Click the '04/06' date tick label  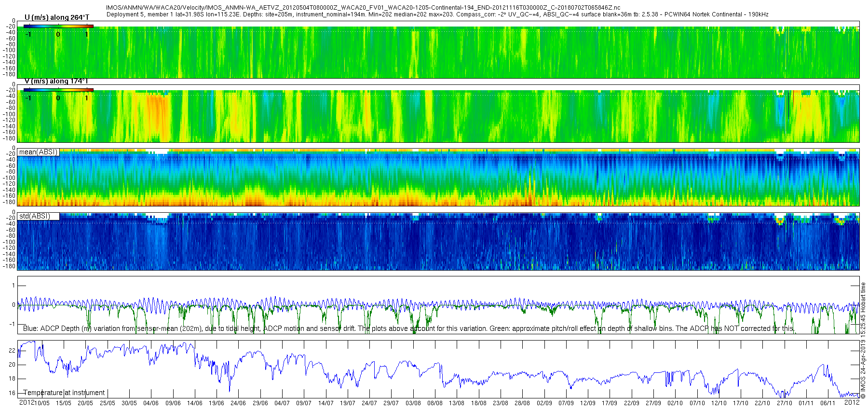pos(151,403)
